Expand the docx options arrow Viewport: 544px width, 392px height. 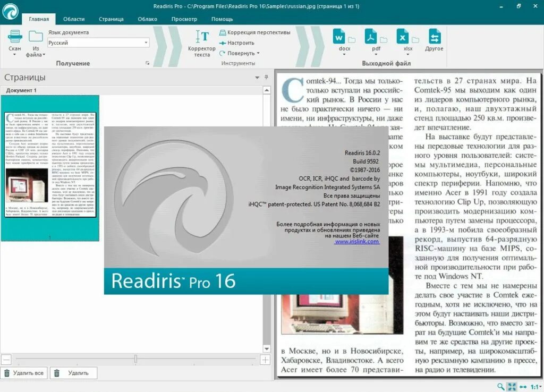pyautogui.click(x=344, y=55)
